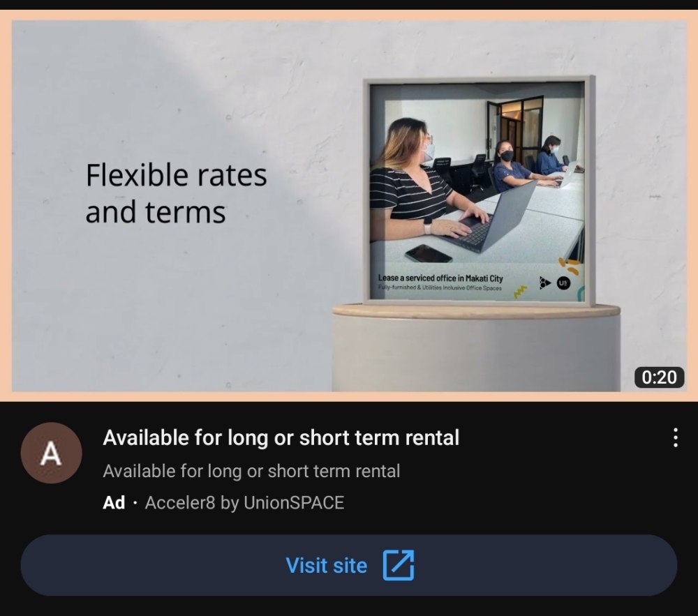
Task: Tap the orange blob decoration in framed picture
Action: click(569, 266)
